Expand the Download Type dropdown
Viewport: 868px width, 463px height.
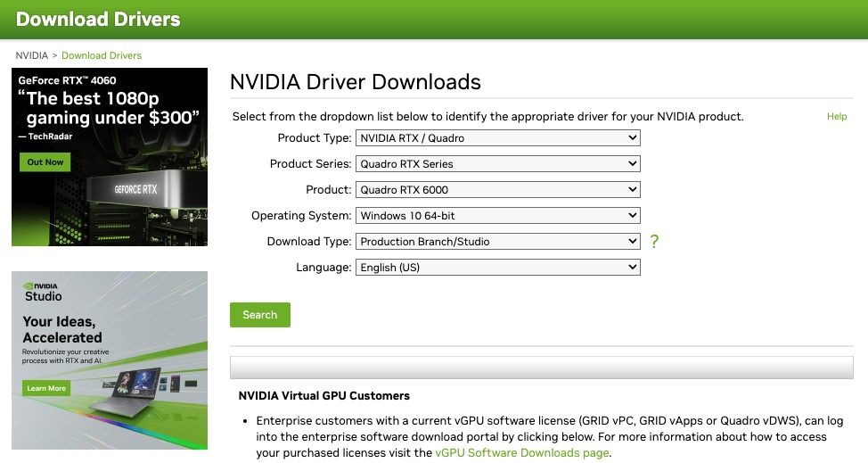click(x=497, y=242)
